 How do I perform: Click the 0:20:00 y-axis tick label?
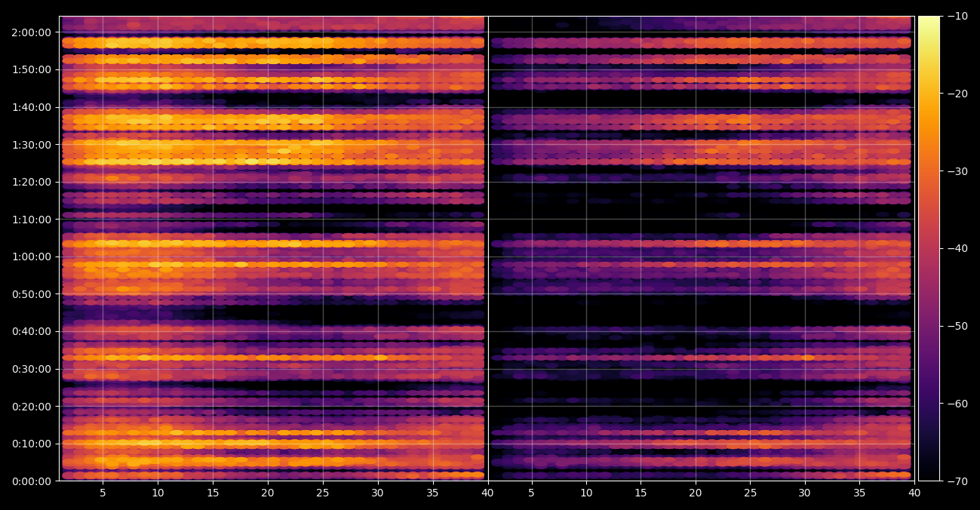[32, 406]
